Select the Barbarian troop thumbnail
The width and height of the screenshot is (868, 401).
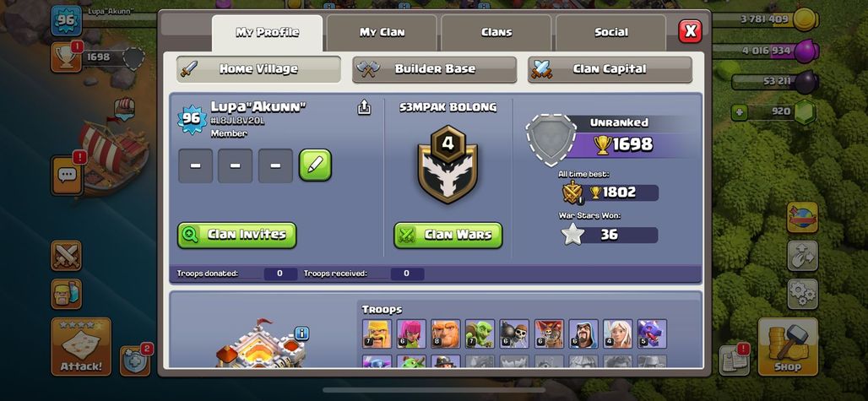coord(377,333)
